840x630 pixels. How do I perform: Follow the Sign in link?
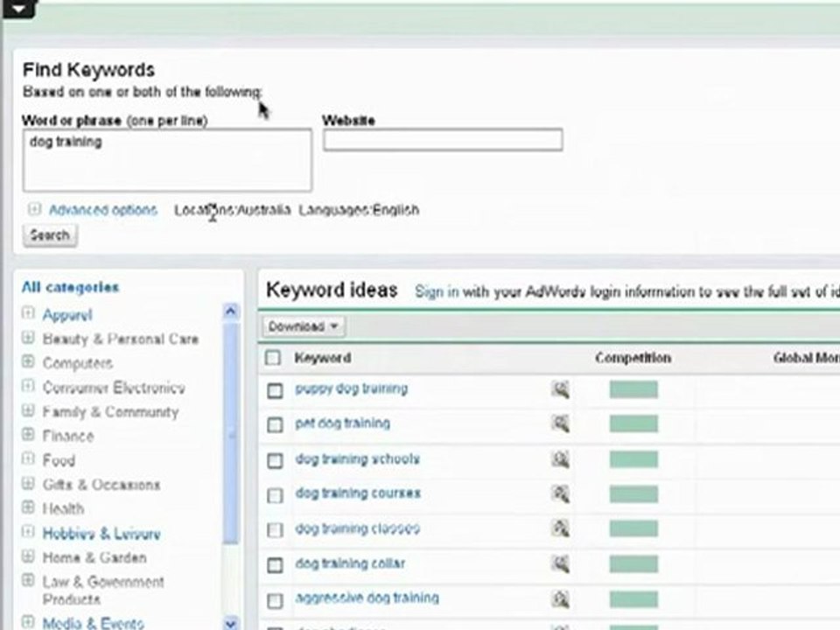pyautogui.click(x=437, y=291)
